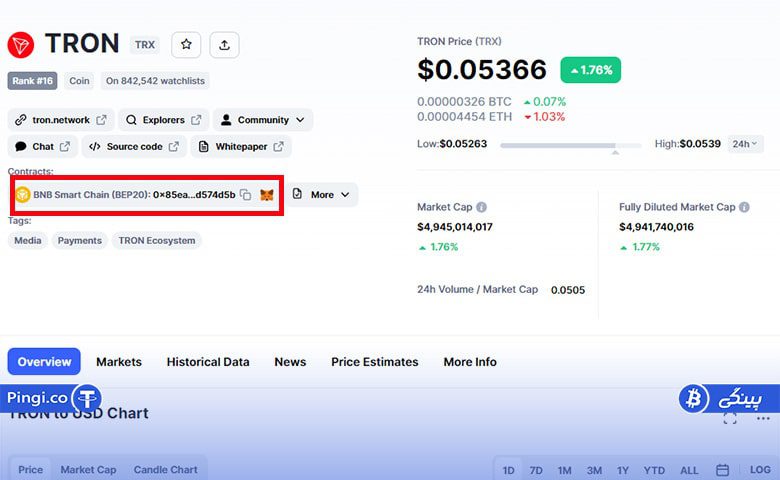Click the $0.05366 price value

point(482,69)
